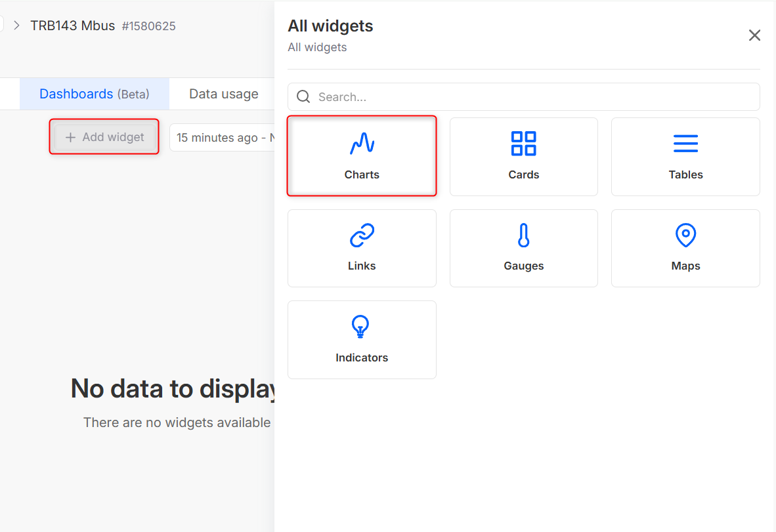Switch to the Dashboards (Beta) tab
This screenshot has height=532, width=776.
(95, 94)
